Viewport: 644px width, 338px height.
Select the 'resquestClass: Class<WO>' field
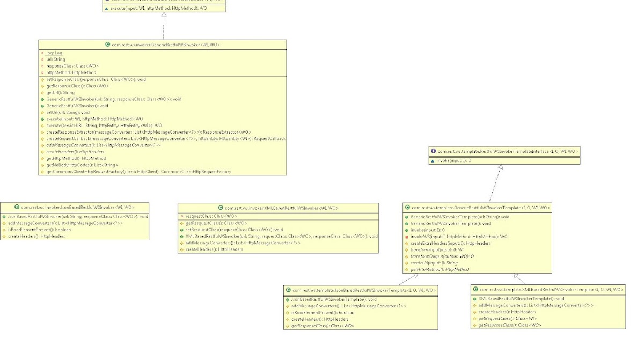coord(211,216)
